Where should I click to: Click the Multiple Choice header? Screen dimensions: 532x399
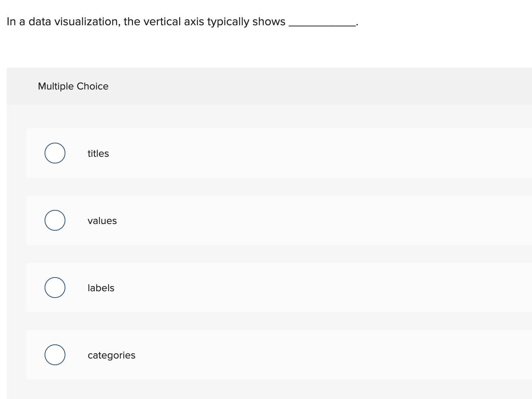[x=73, y=86]
